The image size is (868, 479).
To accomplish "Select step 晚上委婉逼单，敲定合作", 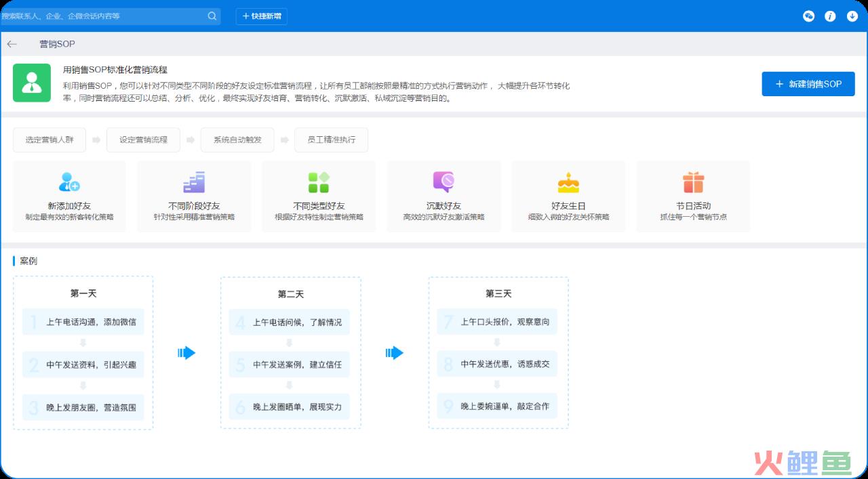I will [x=497, y=407].
